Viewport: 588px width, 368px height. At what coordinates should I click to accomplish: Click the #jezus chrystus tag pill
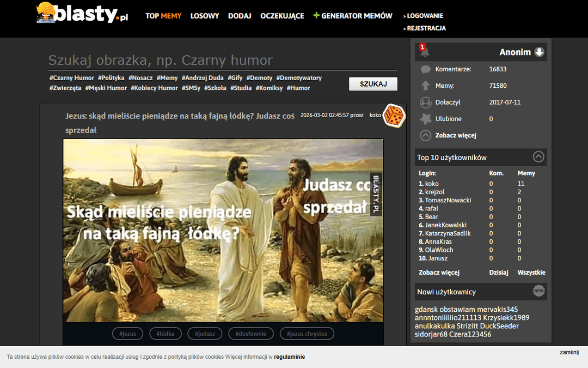click(x=307, y=334)
